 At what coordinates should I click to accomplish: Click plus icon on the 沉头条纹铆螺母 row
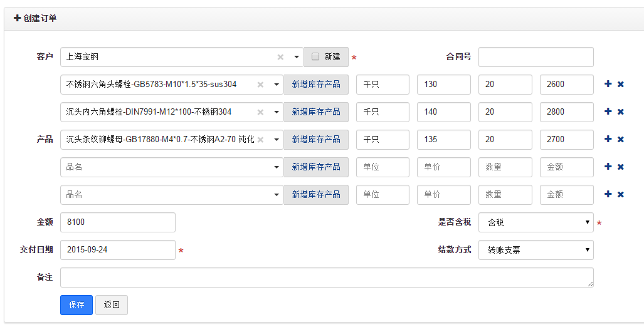tap(608, 139)
